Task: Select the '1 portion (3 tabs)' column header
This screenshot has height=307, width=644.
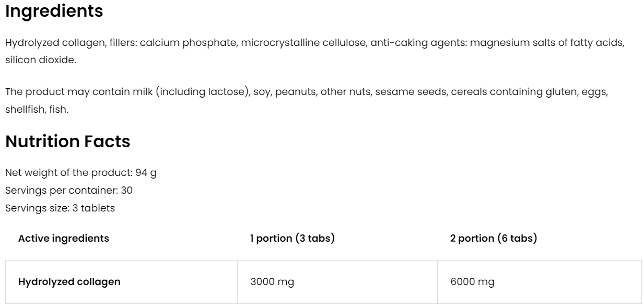Action: 292,239
